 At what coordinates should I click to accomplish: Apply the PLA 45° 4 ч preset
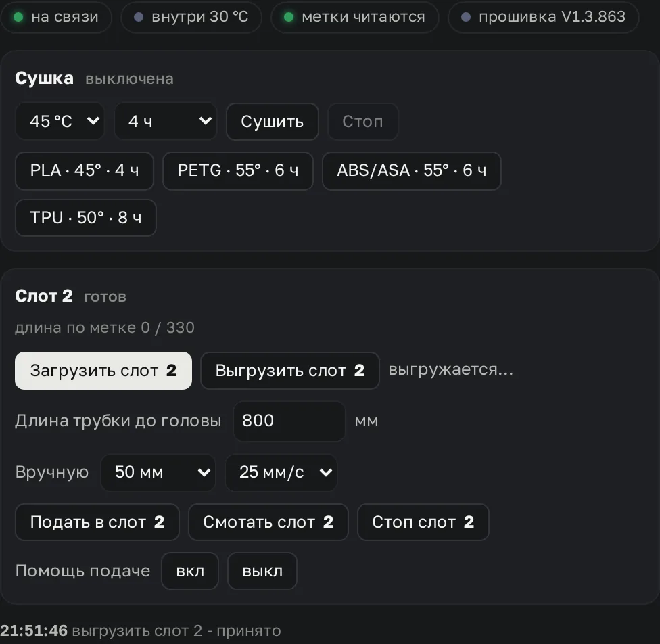point(85,170)
